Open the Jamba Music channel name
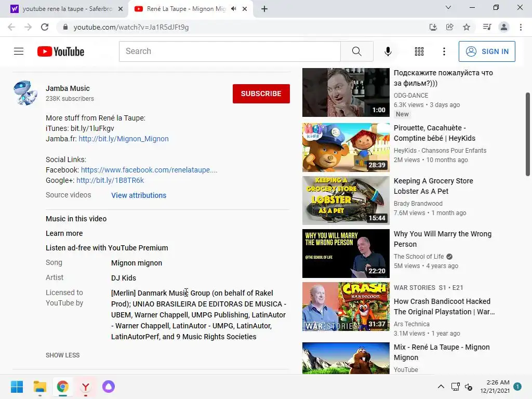Image resolution: width=532 pixels, height=399 pixels. tap(68, 88)
